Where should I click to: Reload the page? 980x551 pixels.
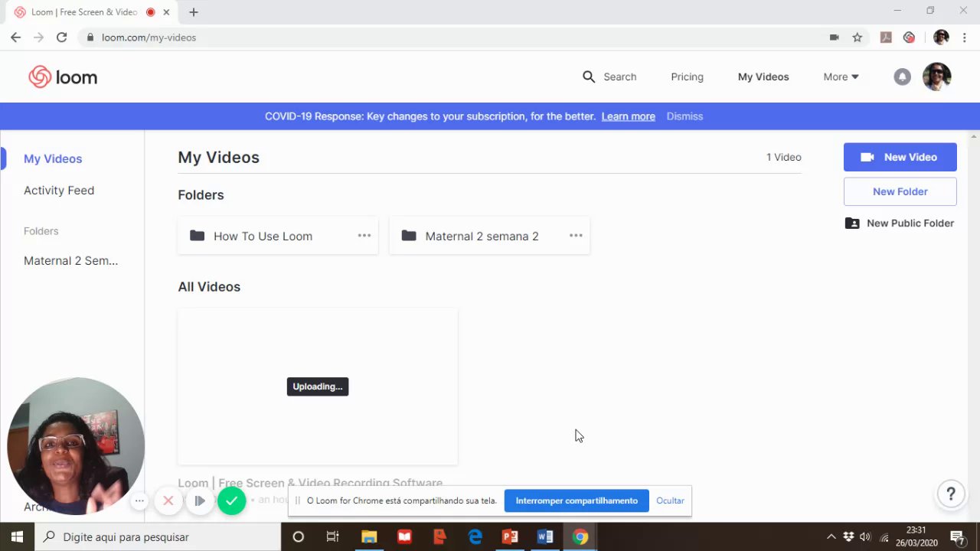(61, 37)
